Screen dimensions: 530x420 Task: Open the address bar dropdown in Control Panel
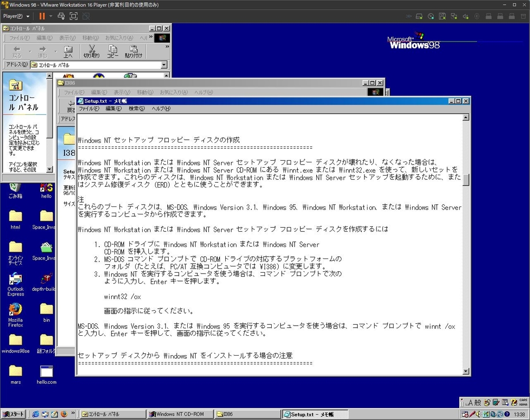164,65
